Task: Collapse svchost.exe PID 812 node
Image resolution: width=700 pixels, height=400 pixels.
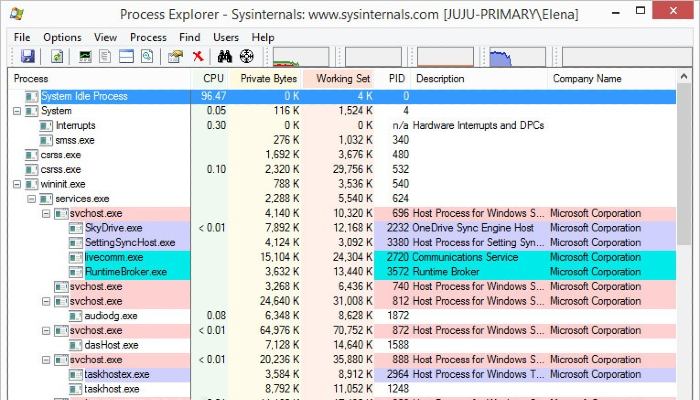Action: [46, 301]
